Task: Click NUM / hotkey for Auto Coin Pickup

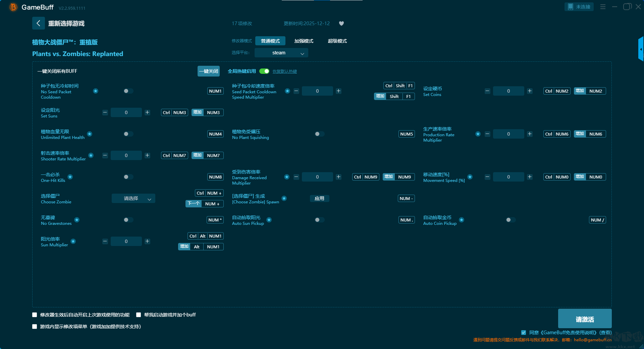Action: (597, 220)
